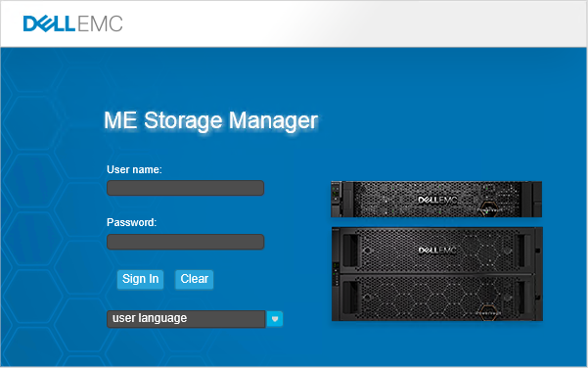
Task: Click the hexagon emblem on top array
Action: (488, 207)
